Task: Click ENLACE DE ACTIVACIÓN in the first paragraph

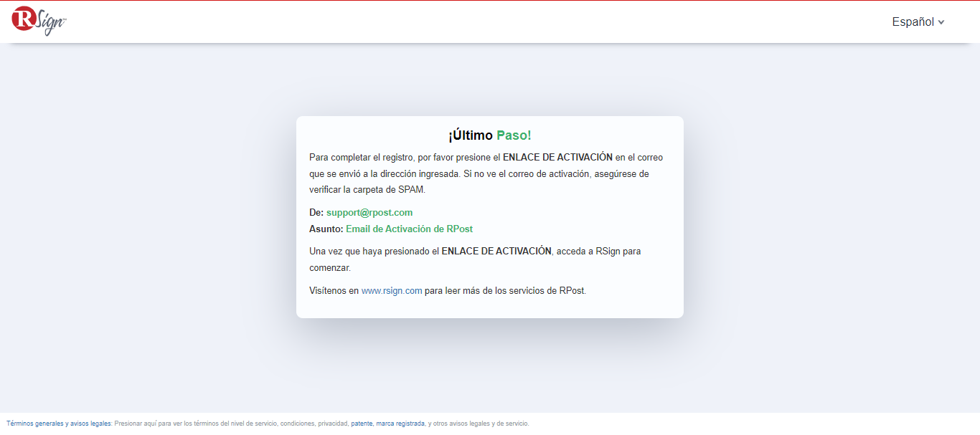Action: pos(557,157)
